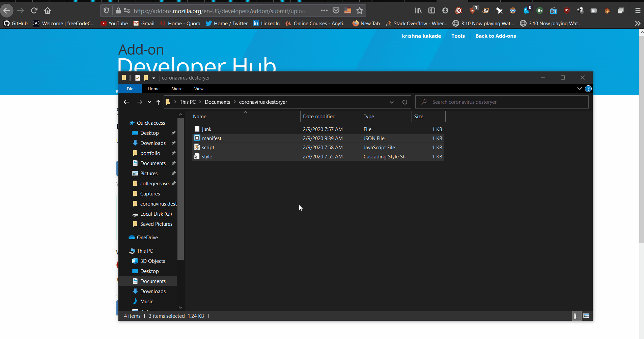This screenshot has height=339, width=644.
Task: Switch to the View tab
Action: tap(199, 89)
